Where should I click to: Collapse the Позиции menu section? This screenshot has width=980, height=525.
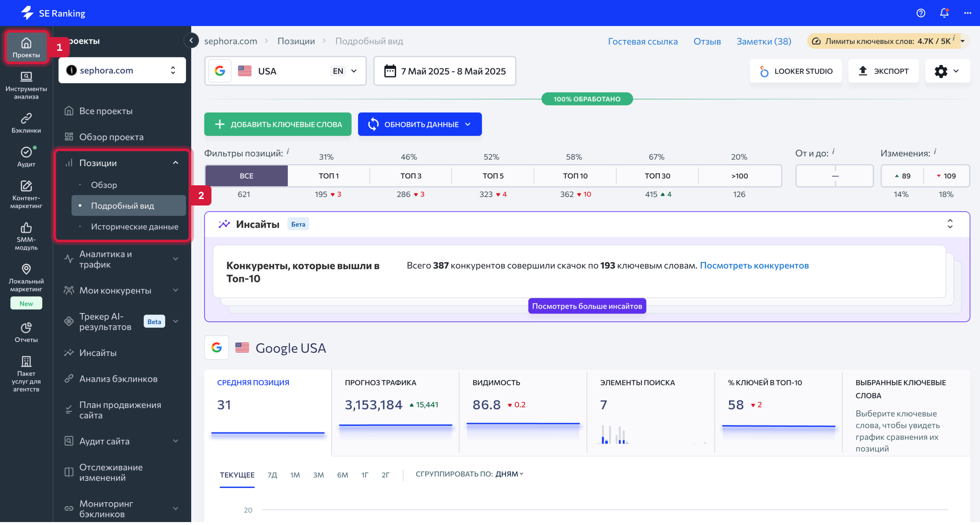point(175,163)
